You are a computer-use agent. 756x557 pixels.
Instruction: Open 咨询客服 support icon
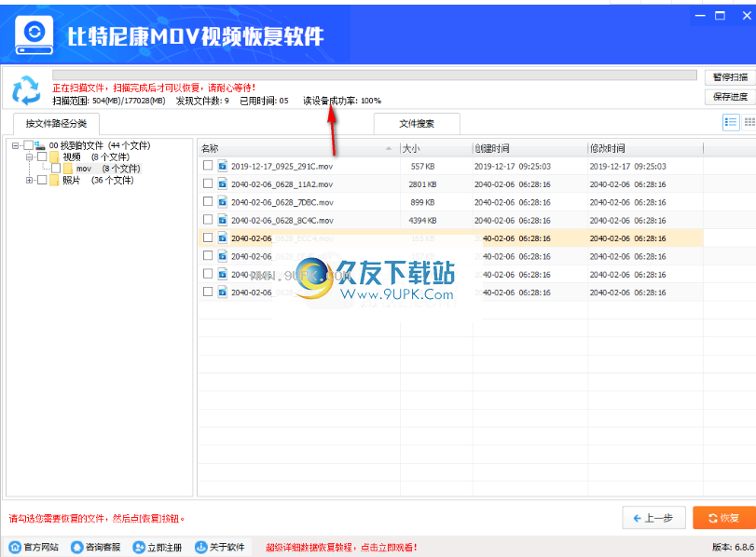(76, 547)
